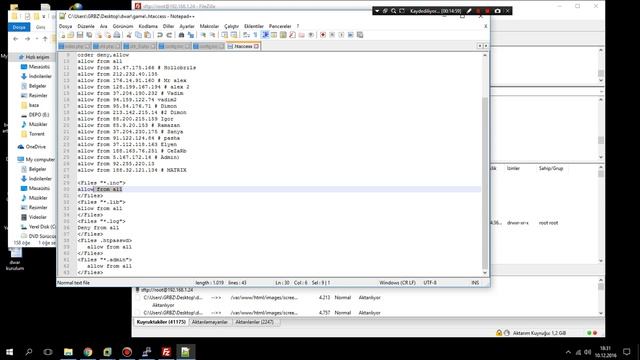
Task: Click the Print icon in Notepad++ toolbar
Action: 117,35
